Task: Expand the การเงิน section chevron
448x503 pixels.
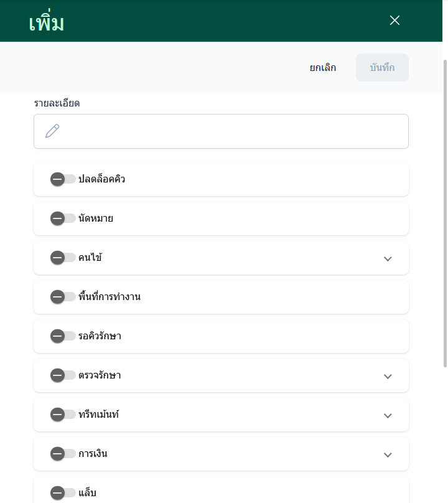Action: [388, 454]
